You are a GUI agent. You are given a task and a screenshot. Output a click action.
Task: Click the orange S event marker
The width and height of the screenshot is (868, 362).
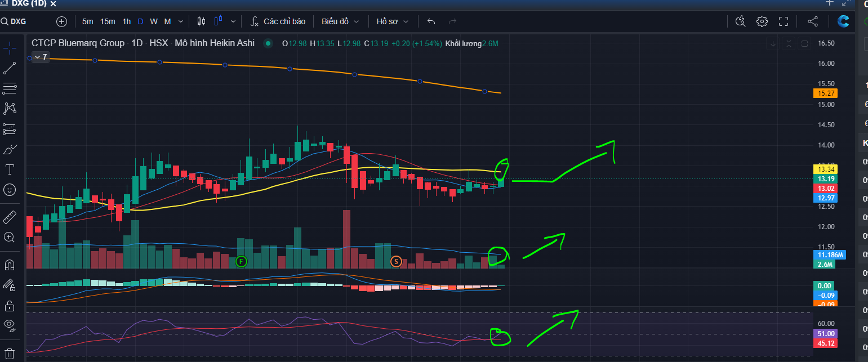coord(396,261)
